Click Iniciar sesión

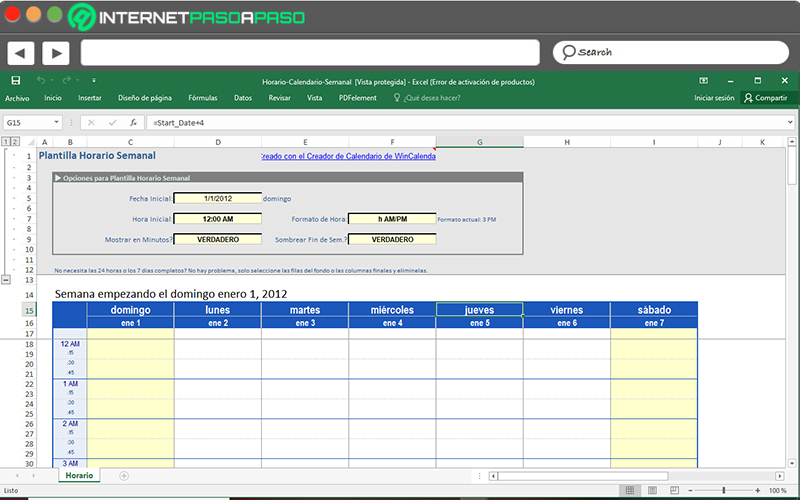[x=714, y=98]
